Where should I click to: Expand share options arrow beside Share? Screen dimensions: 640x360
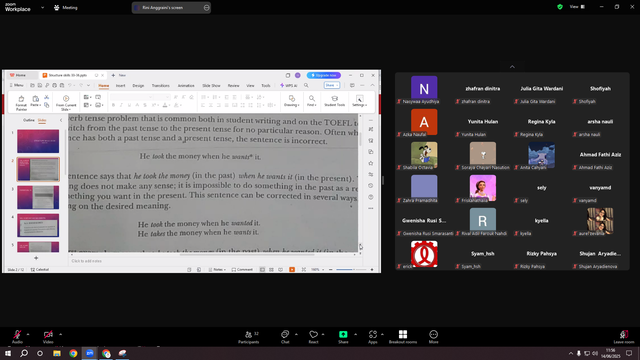coord(355,334)
